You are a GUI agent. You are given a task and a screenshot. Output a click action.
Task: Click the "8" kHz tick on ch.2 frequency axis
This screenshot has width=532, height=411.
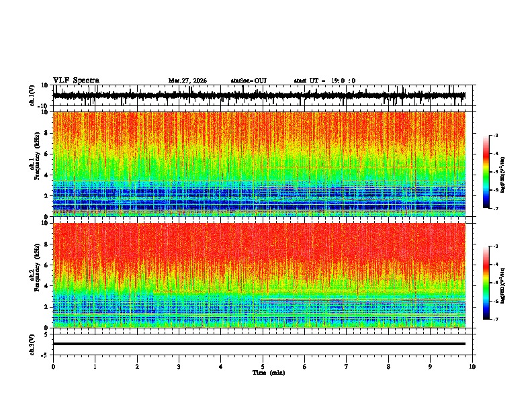[46, 244]
